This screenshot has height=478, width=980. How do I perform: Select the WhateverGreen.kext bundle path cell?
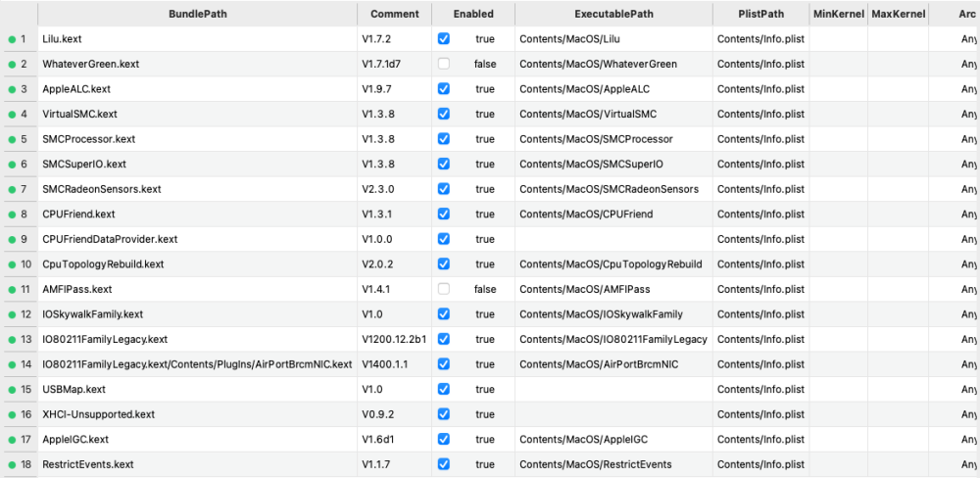pyautogui.click(x=198, y=64)
